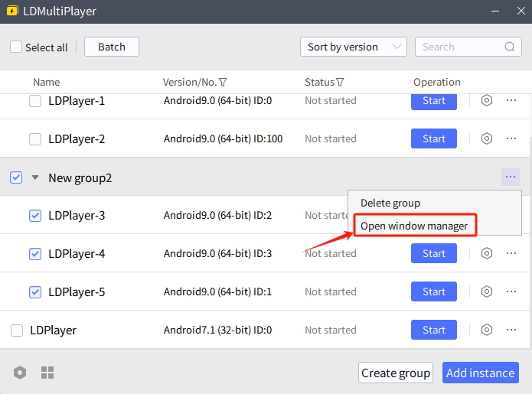532x394 pixels.
Task: Toggle the Select all checkbox
Action: click(x=16, y=47)
